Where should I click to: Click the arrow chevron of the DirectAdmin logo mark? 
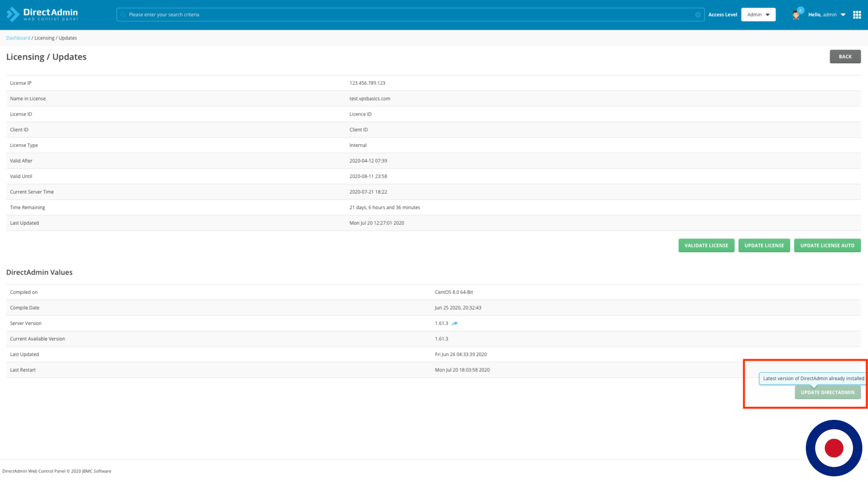point(12,14)
